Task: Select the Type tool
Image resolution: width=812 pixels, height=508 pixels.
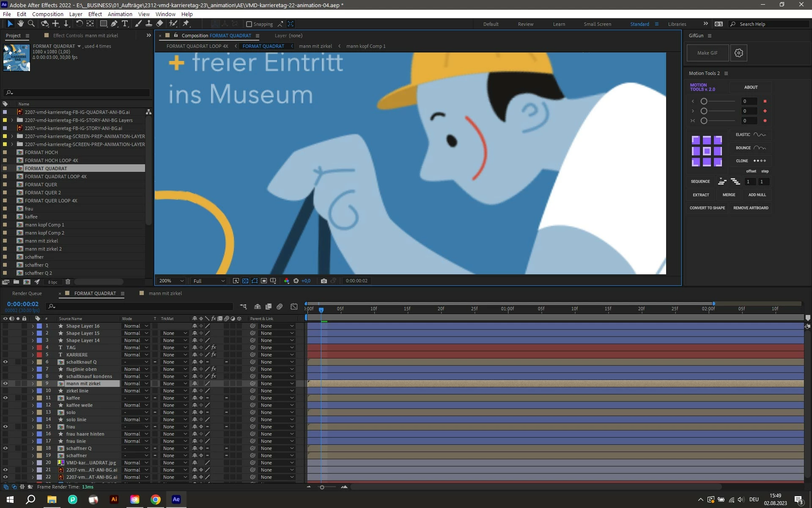Action: tap(125, 24)
